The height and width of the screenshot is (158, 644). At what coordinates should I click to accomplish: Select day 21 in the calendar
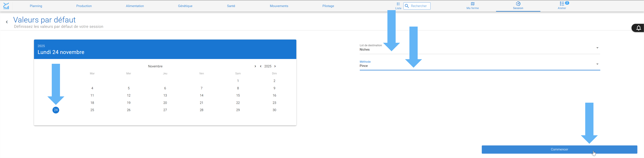tap(201, 103)
